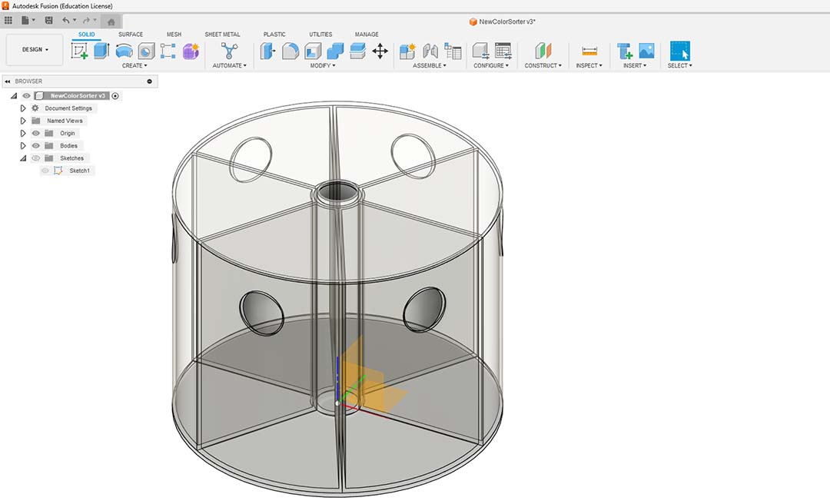Switch to the PLASTIC tab
Viewport: 830px width, 504px height.
pyautogui.click(x=274, y=35)
